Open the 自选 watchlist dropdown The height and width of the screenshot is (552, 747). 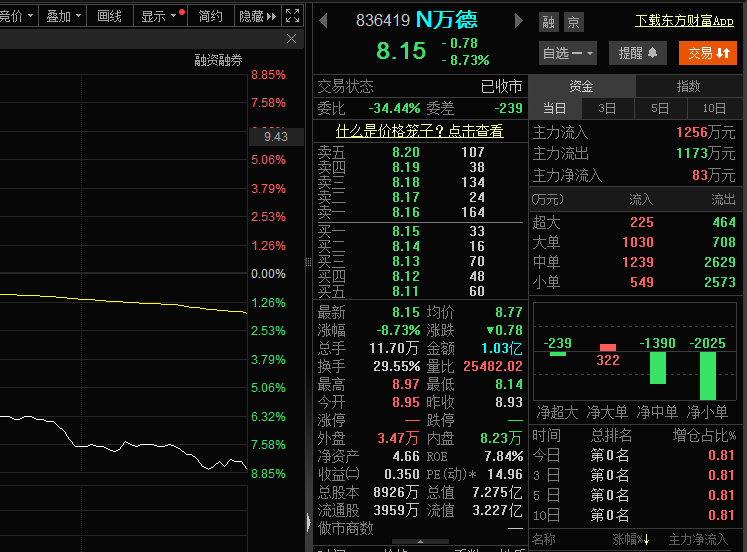(x=568, y=53)
